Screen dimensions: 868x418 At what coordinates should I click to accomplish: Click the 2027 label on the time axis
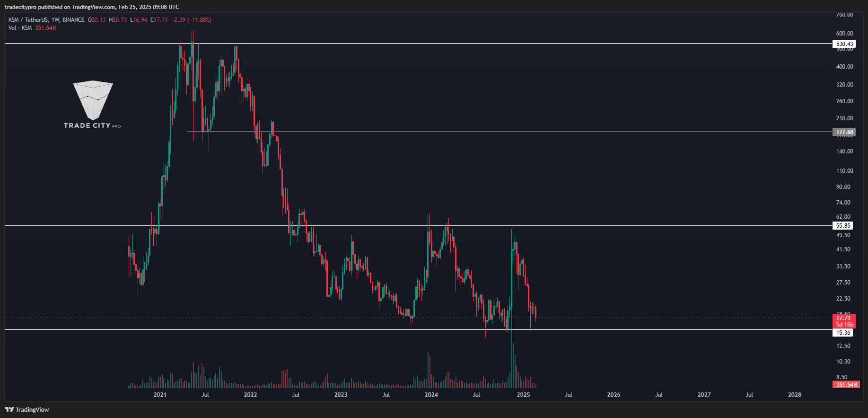[704, 395]
